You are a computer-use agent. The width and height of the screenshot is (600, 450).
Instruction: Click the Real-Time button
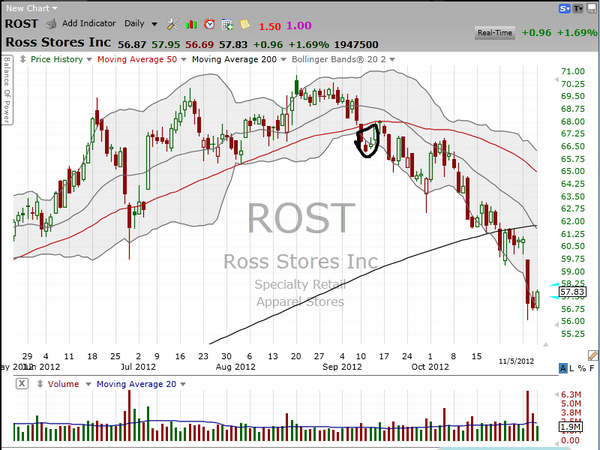tap(494, 33)
